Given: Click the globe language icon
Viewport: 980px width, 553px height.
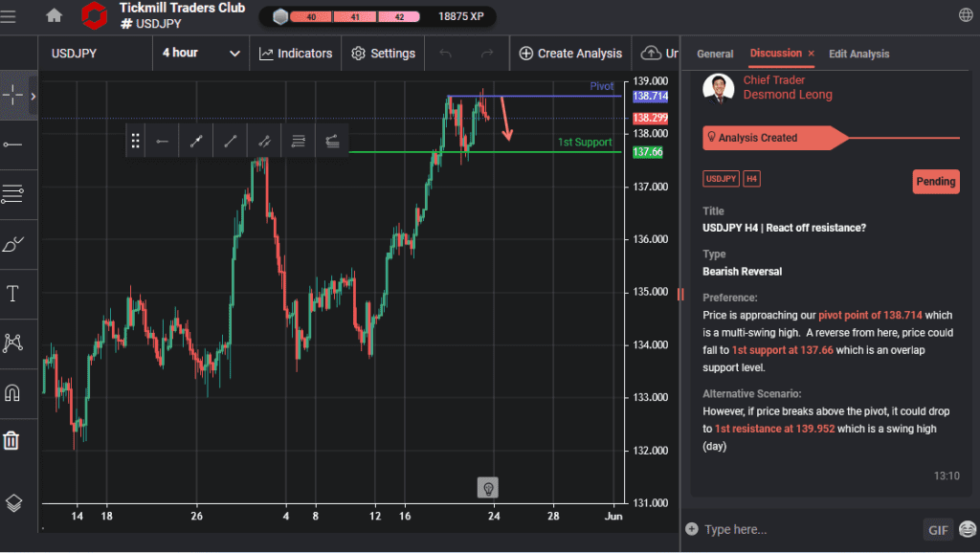Looking at the screenshot, I should tap(964, 15).
